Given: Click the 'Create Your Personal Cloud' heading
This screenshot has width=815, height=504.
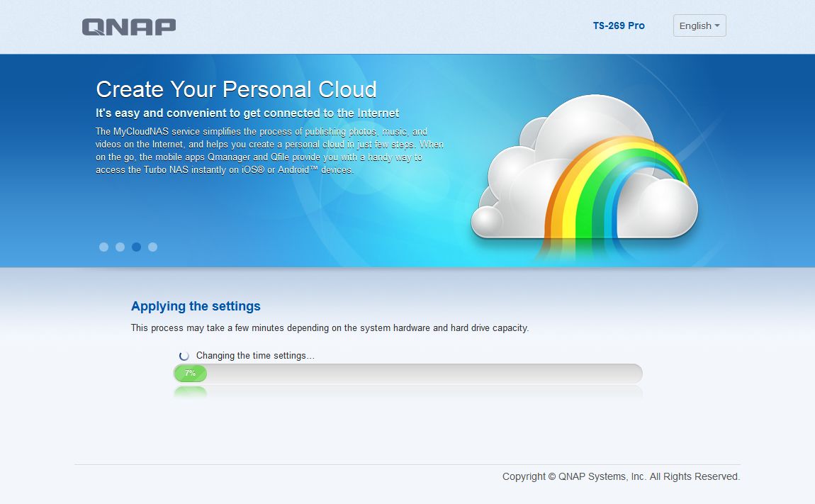Looking at the screenshot, I should [x=236, y=89].
